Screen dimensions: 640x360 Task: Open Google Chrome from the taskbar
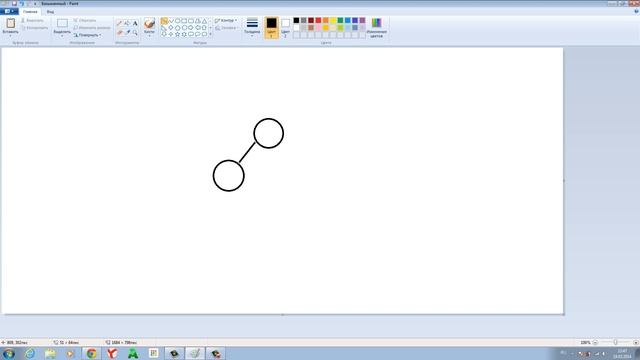click(x=91, y=353)
